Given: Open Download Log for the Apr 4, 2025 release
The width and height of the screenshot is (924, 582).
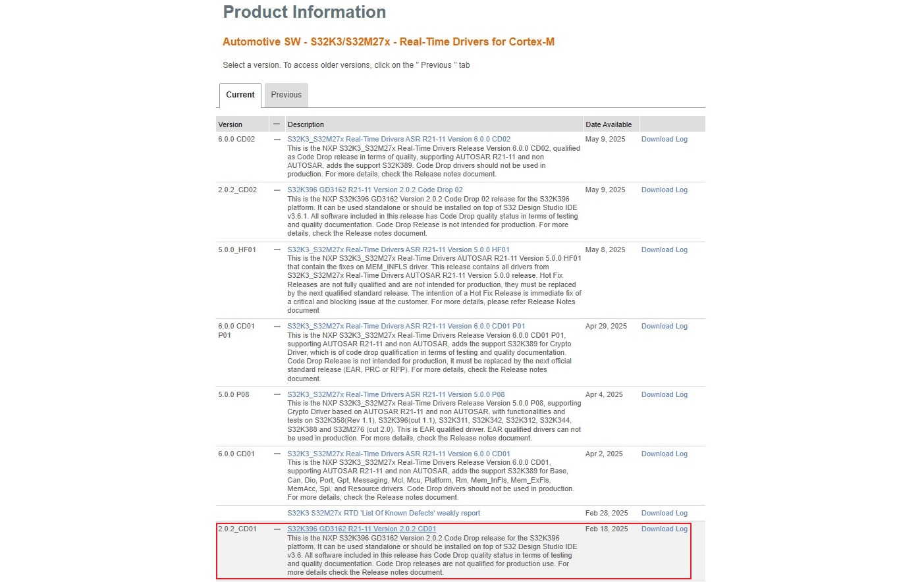Looking at the screenshot, I should (664, 395).
